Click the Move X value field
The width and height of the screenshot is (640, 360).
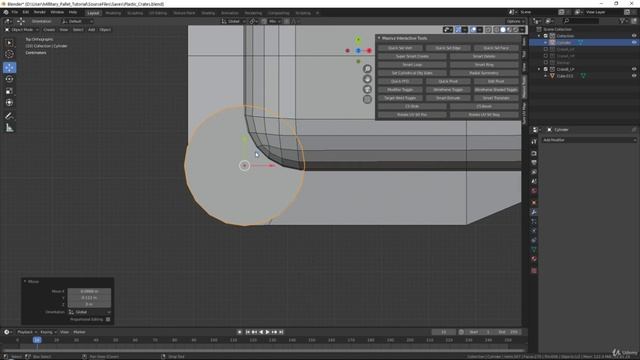89,291
